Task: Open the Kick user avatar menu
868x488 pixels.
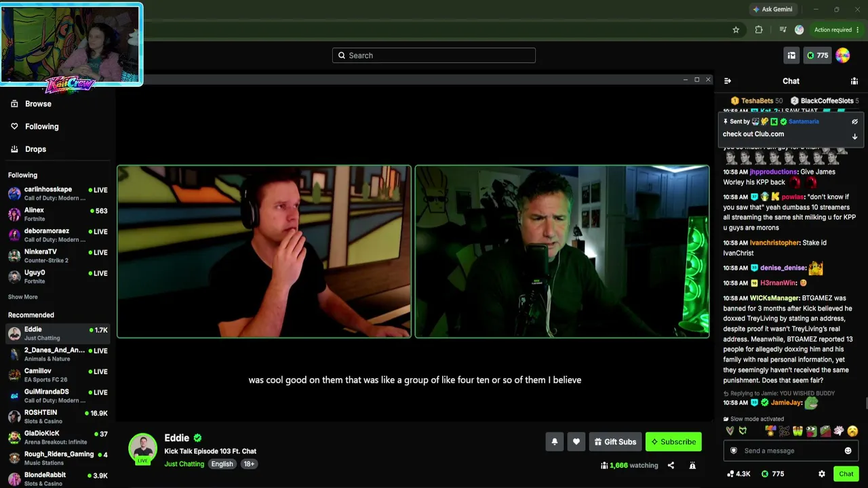Action: (843, 56)
